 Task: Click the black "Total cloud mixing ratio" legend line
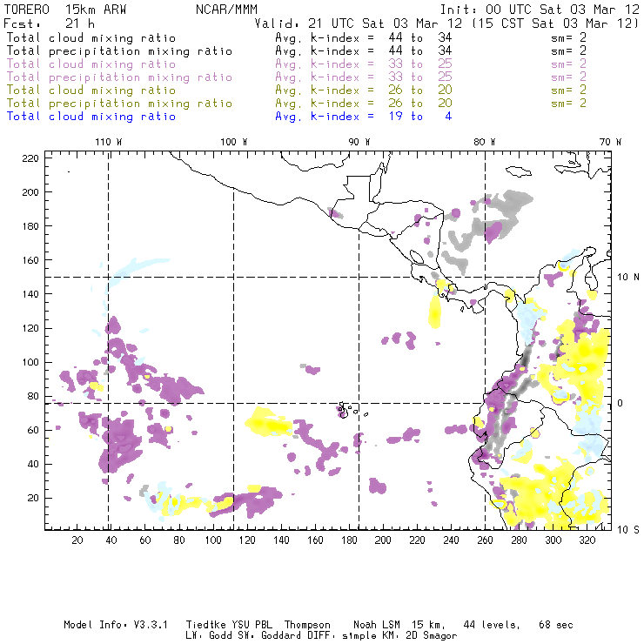point(91,38)
